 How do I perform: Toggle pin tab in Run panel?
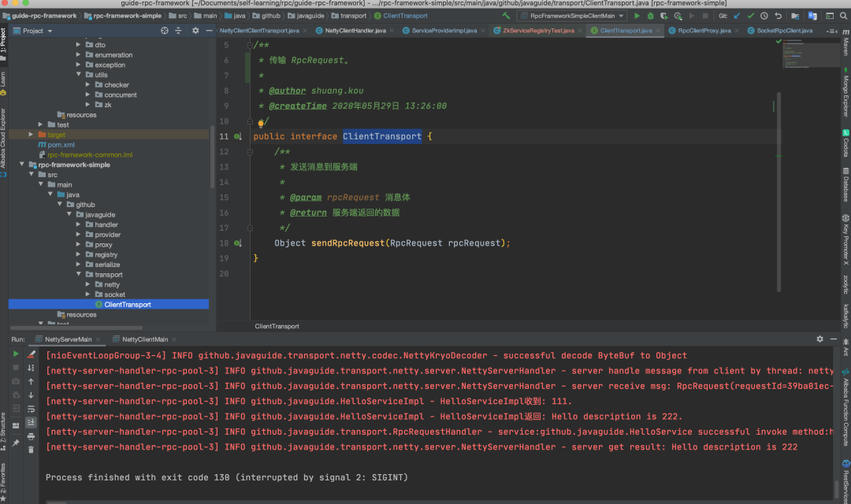[x=15, y=443]
